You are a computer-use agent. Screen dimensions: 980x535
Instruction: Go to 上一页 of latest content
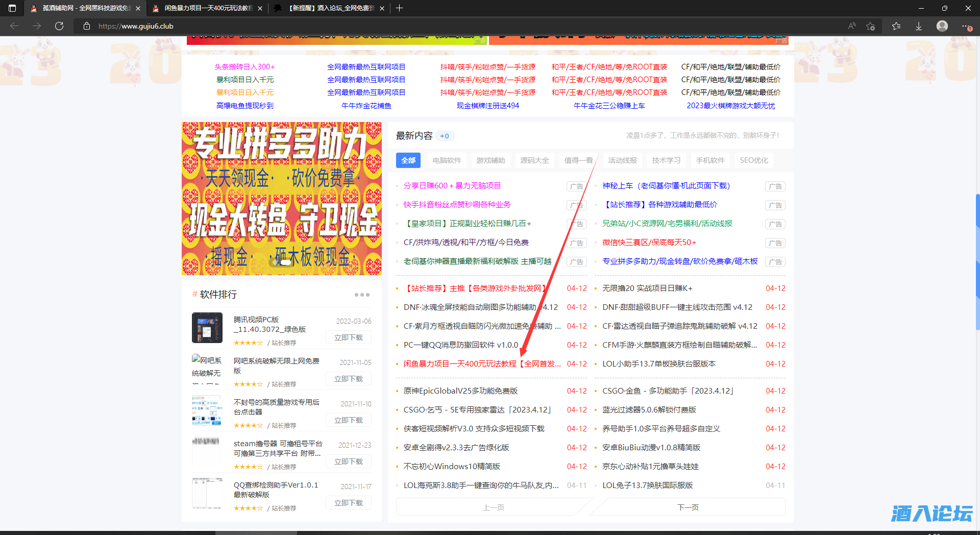pyautogui.click(x=494, y=507)
